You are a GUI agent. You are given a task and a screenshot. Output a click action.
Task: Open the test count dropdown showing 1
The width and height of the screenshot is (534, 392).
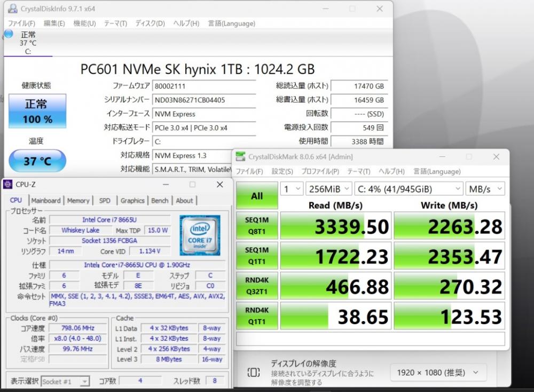(292, 189)
